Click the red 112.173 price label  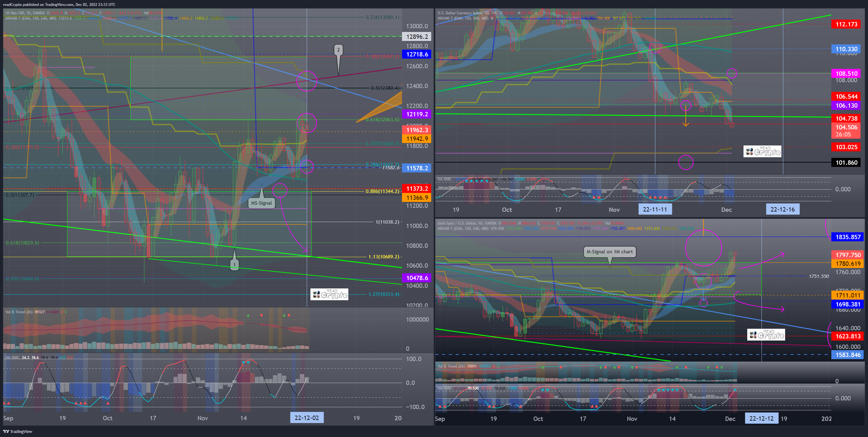(846, 24)
